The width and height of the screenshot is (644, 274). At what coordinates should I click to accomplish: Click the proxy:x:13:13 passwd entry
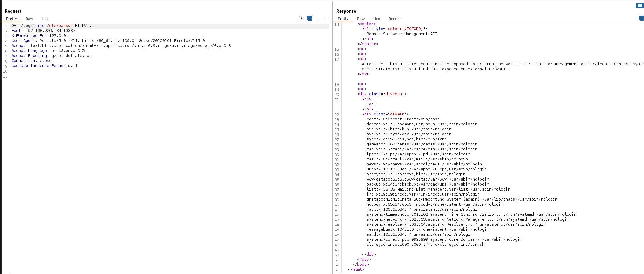coord(416,174)
